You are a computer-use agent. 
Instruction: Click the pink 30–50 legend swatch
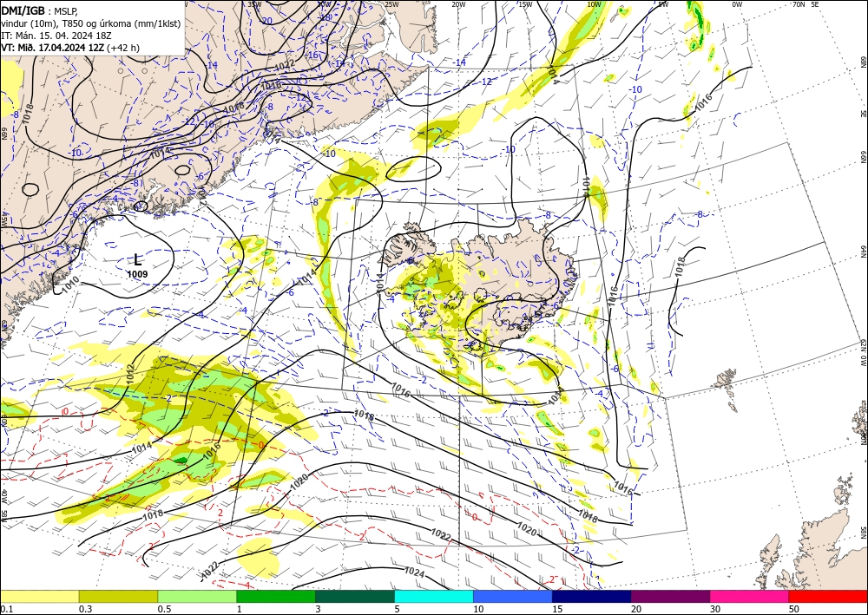[750, 596]
